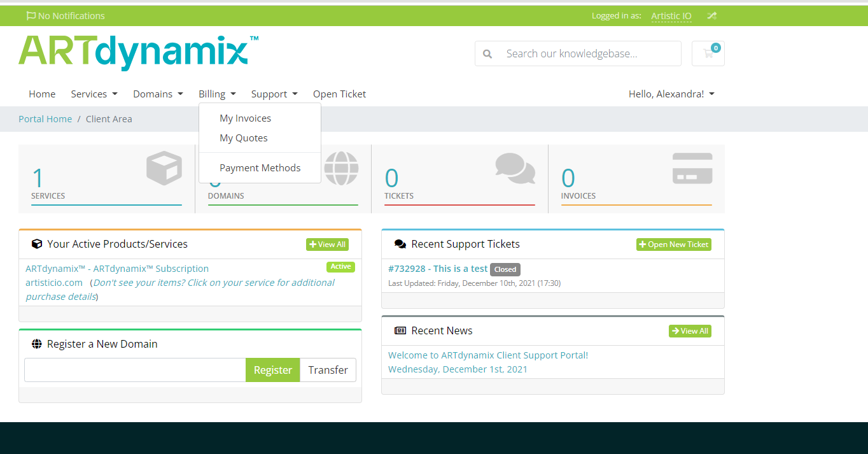Click the Client Area breadcrumb text

pos(109,119)
